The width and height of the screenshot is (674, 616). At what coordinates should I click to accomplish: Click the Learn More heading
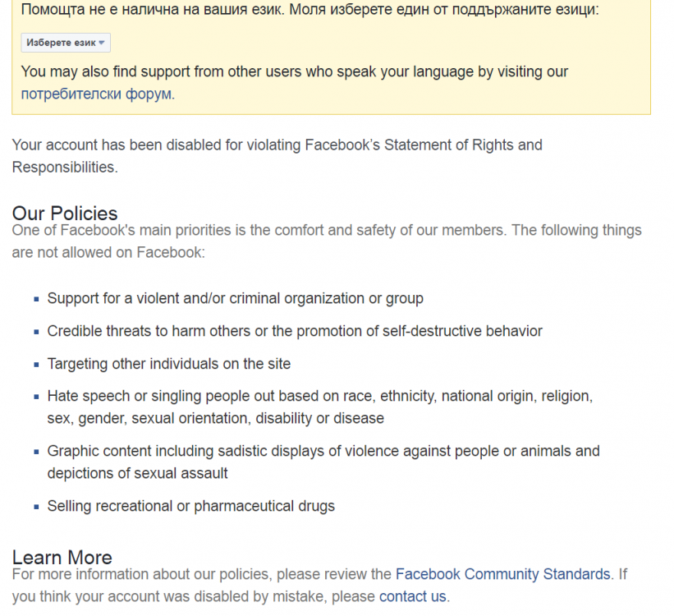click(62, 558)
